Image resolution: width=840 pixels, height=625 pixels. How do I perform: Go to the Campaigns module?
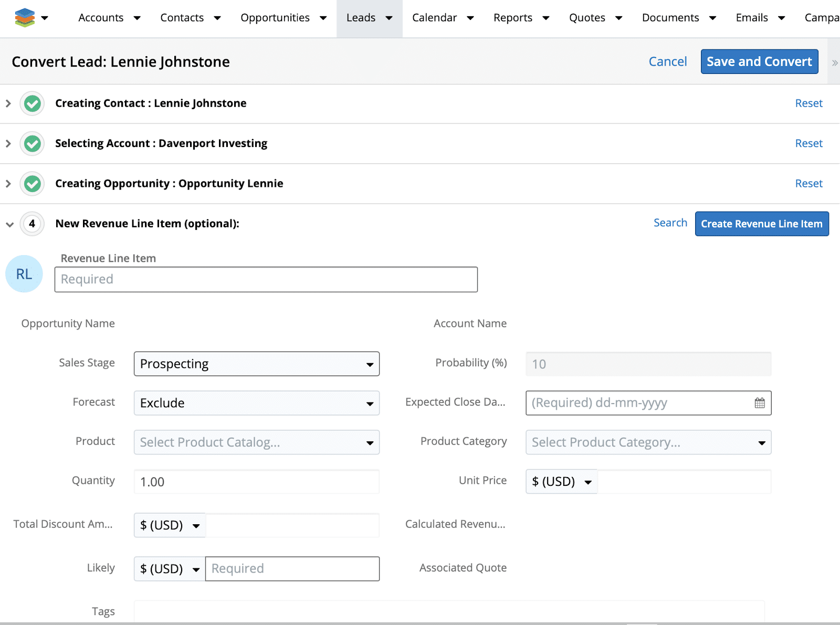(x=822, y=18)
